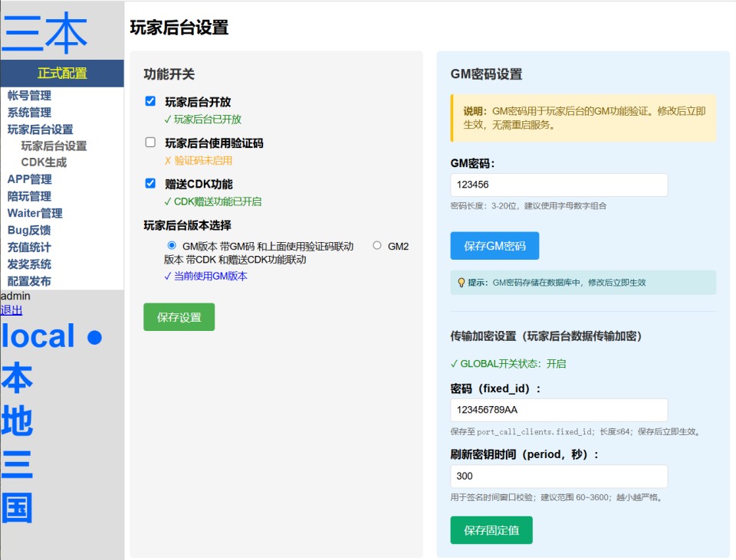Image resolution: width=736 pixels, height=560 pixels.
Task: Open the 充值统计 menu
Action: point(29,247)
